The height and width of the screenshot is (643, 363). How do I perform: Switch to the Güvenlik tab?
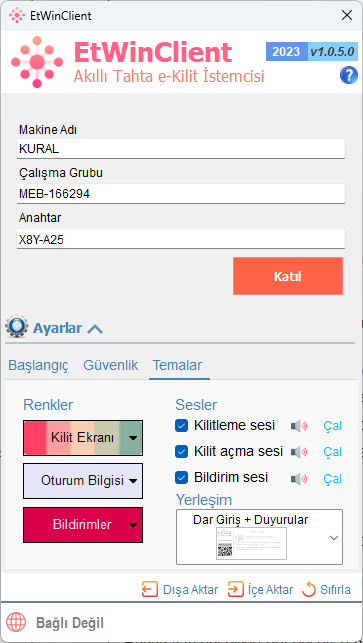[111, 365]
